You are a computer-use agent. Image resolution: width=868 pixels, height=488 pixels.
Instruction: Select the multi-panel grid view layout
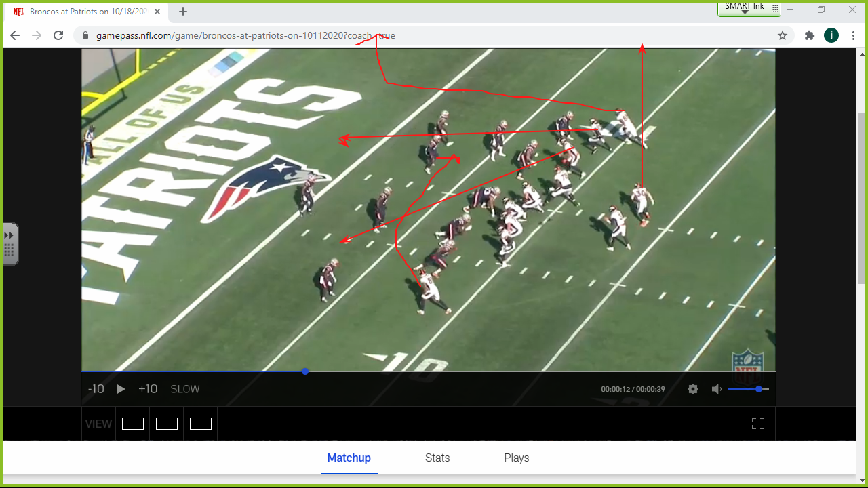pyautogui.click(x=201, y=424)
